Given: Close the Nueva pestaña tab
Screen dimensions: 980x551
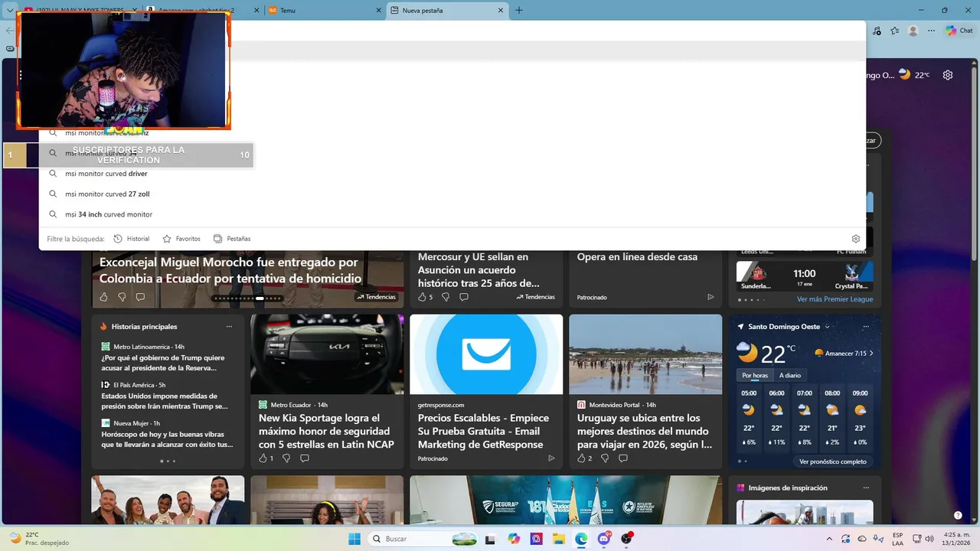Looking at the screenshot, I should [x=501, y=11].
